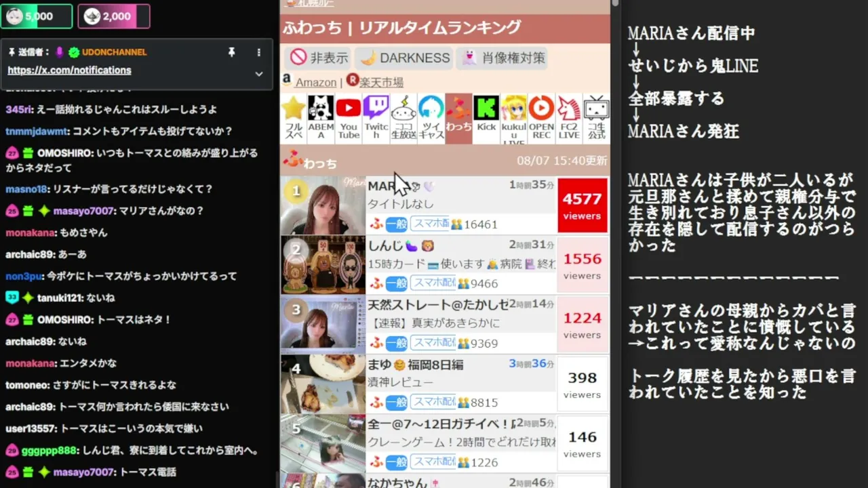Switch to the ニコ生公式 tab
This screenshot has width=868, height=488.
pyautogui.click(x=597, y=119)
